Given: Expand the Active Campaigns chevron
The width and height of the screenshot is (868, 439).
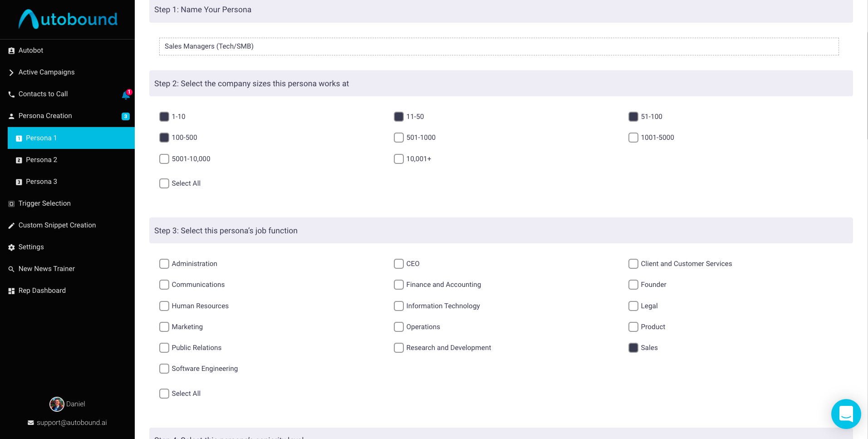Looking at the screenshot, I should tap(11, 73).
